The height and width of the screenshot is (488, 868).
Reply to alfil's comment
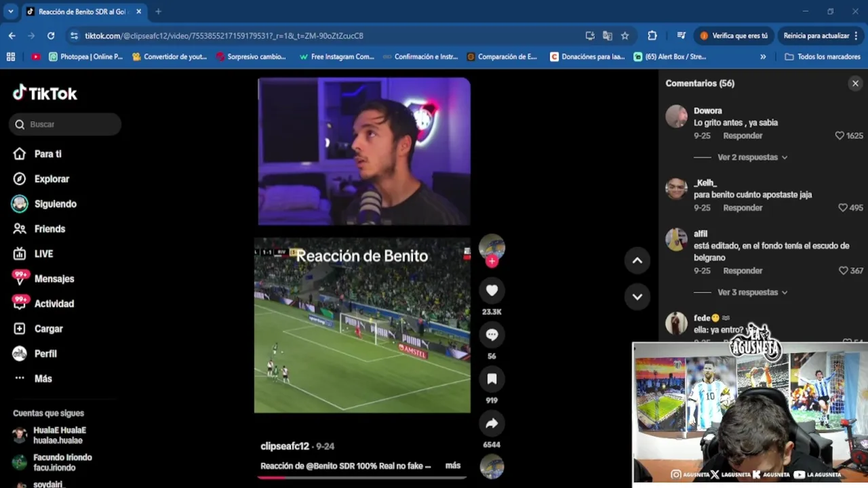coord(743,270)
